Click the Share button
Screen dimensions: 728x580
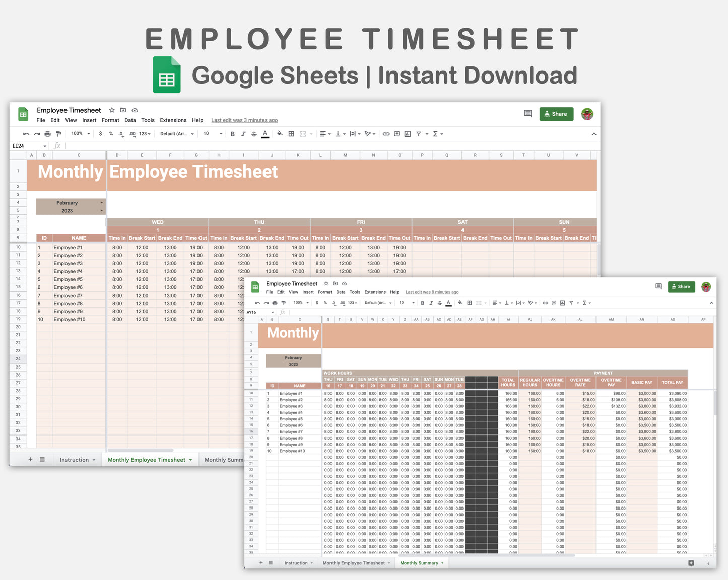tap(556, 114)
